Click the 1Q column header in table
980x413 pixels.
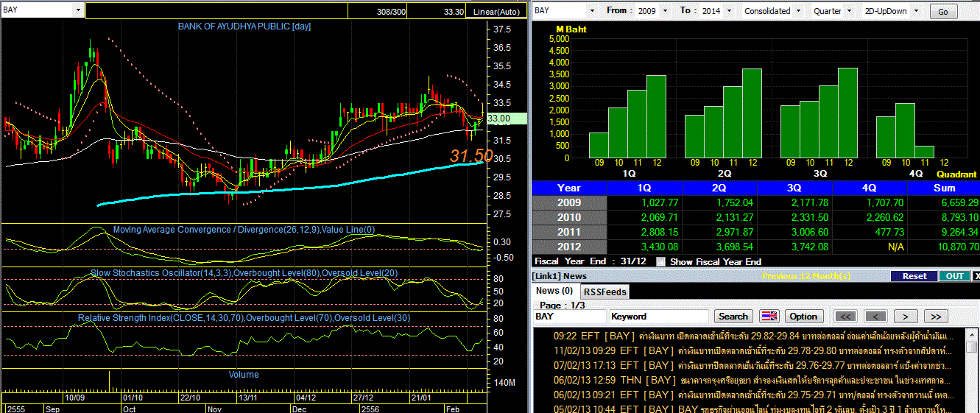coord(645,188)
